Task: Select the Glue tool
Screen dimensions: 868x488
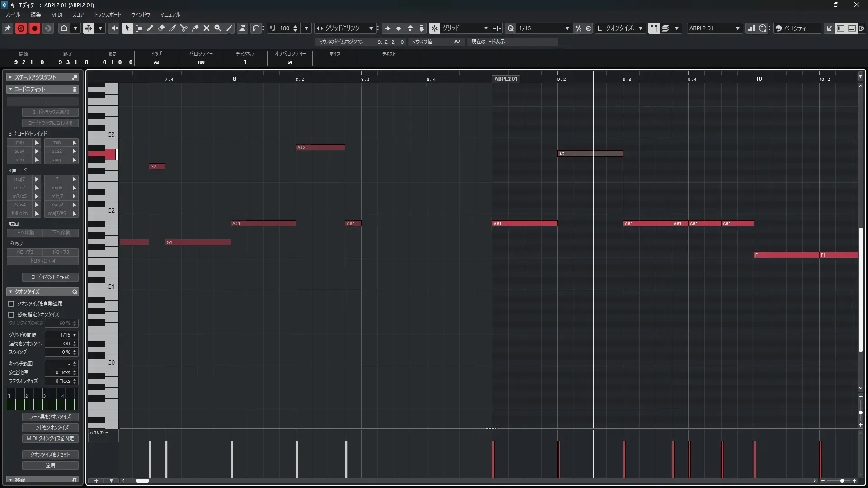Action: point(195,28)
